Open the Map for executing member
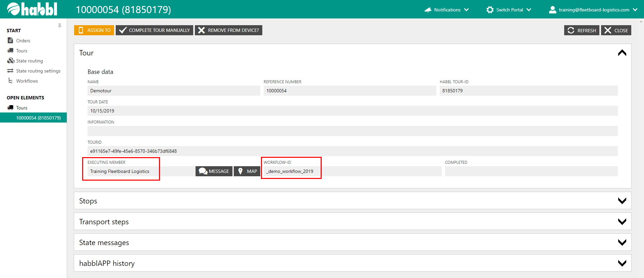 pyautogui.click(x=247, y=171)
